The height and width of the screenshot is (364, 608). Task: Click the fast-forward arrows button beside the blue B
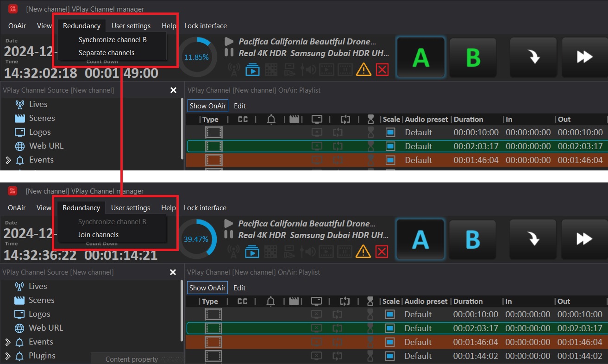pos(584,239)
